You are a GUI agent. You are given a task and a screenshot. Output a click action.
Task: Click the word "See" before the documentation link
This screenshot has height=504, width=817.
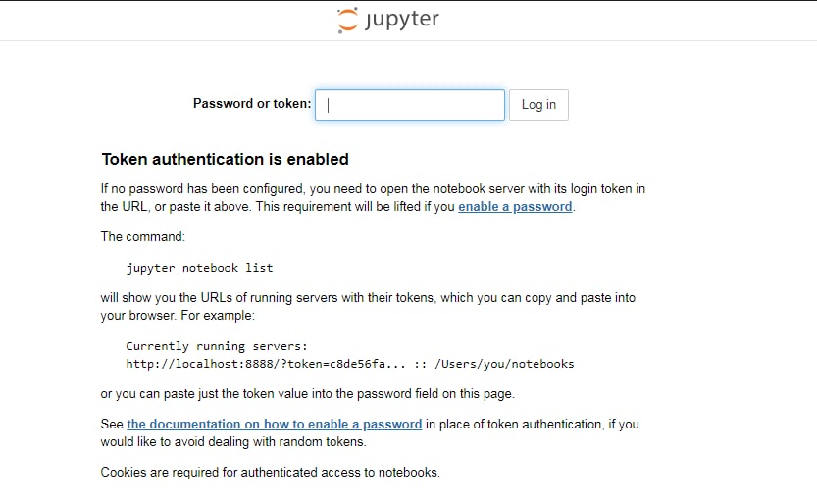(x=112, y=425)
